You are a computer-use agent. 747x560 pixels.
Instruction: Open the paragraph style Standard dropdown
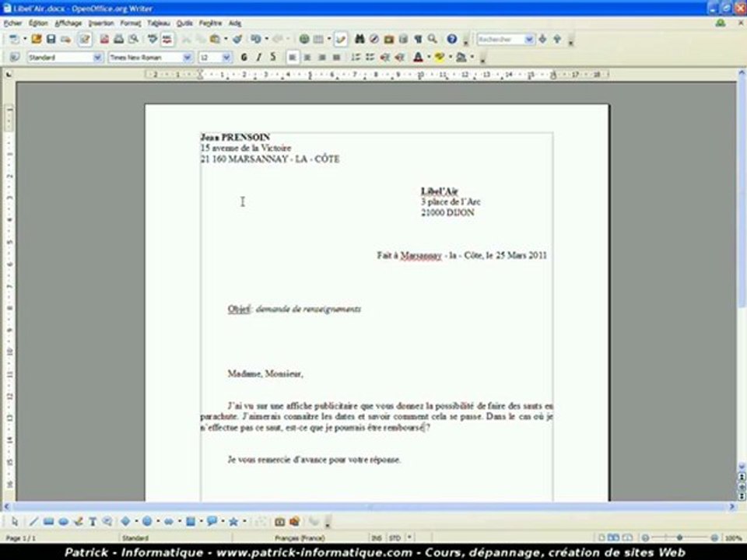(x=98, y=58)
